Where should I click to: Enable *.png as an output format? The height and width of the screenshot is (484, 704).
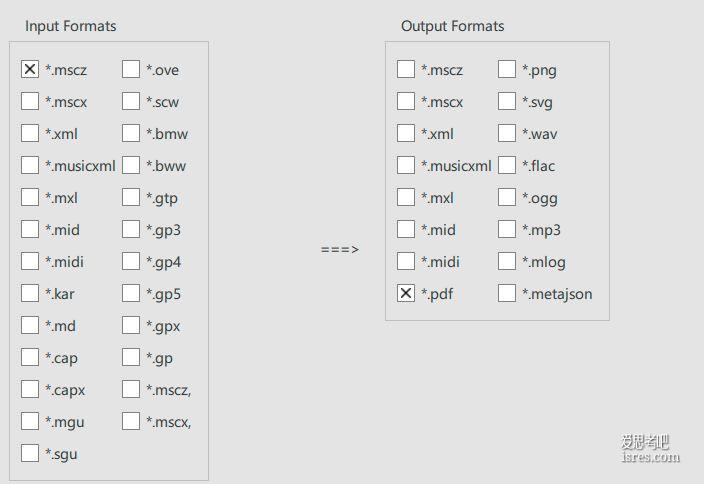[506, 70]
